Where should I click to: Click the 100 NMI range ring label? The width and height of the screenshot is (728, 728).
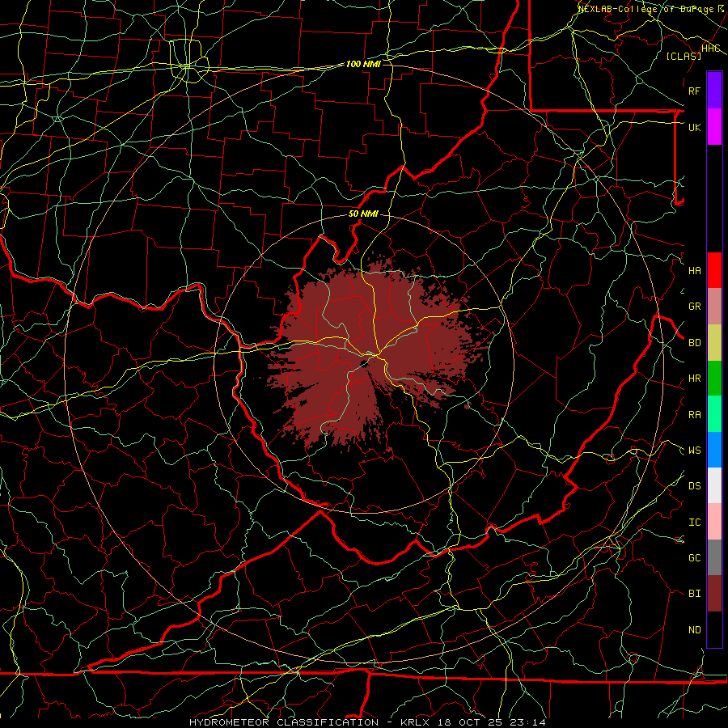[363, 64]
